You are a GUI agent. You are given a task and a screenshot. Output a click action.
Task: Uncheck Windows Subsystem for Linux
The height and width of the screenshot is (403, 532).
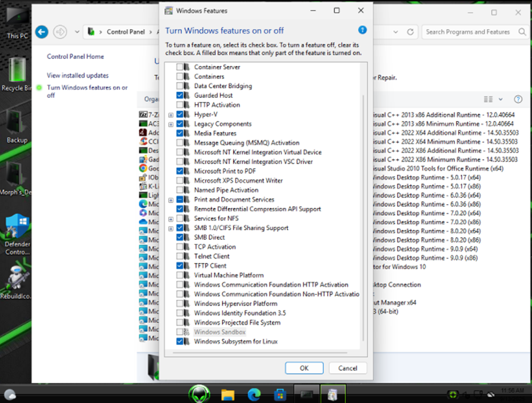(180, 341)
